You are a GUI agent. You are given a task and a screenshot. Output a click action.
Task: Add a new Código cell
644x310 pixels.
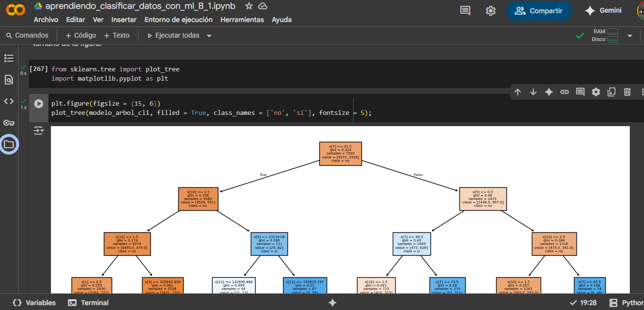[x=80, y=35]
